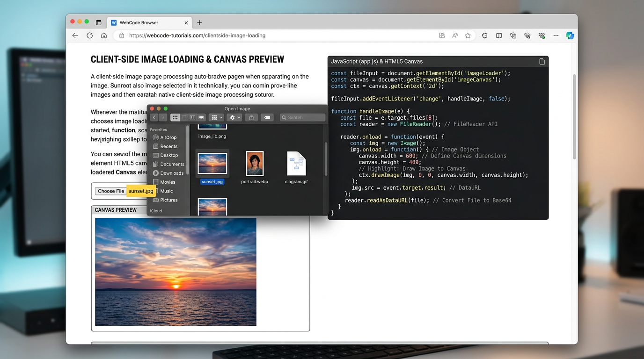Open the tab actions icon left of the tab
644x359 pixels.
[99, 22]
